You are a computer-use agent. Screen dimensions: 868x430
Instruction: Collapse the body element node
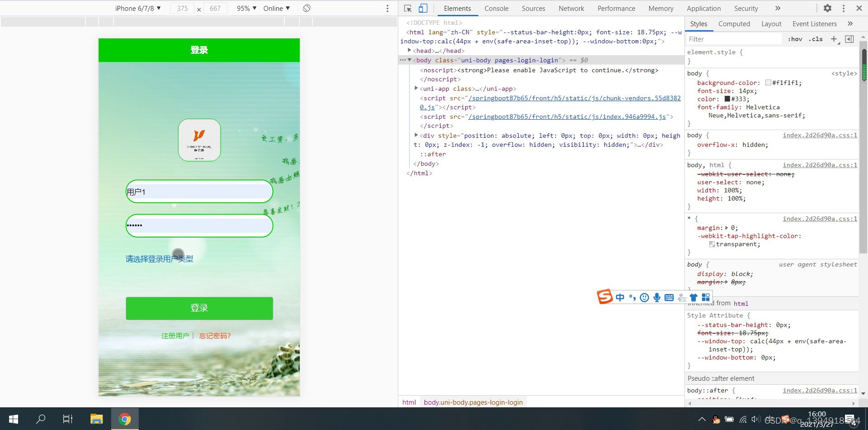(410, 60)
